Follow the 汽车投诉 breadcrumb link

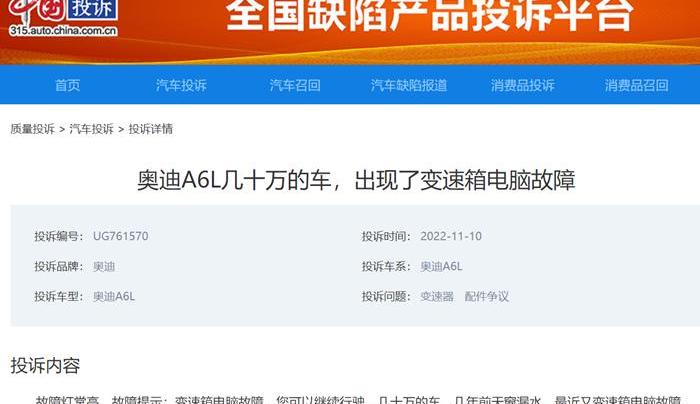click(92, 129)
